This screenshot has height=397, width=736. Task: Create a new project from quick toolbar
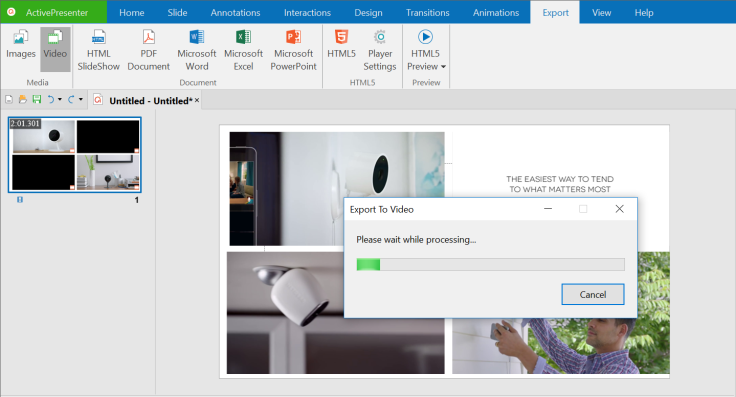pyautogui.click(x=9, y=99)
